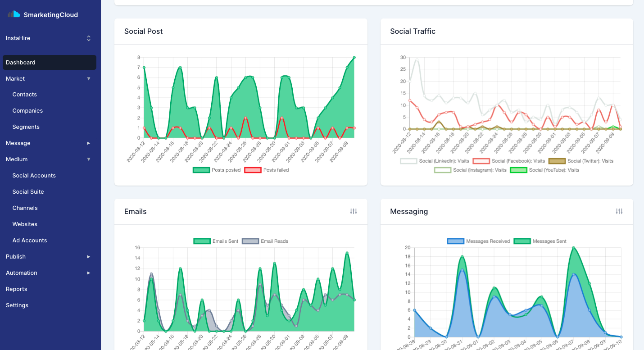644x350 pixels.
Task: Collapse the Market section
Action: pyautogui.click(x=15, y=78)
